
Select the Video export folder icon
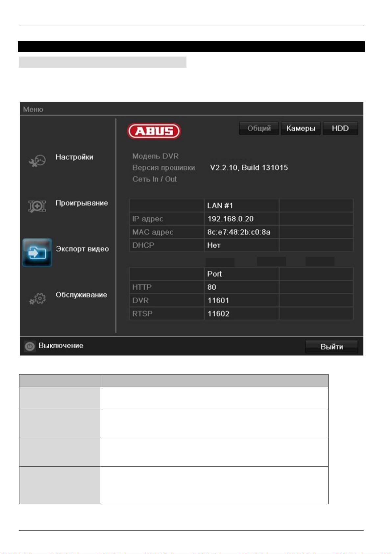point(37,253)
